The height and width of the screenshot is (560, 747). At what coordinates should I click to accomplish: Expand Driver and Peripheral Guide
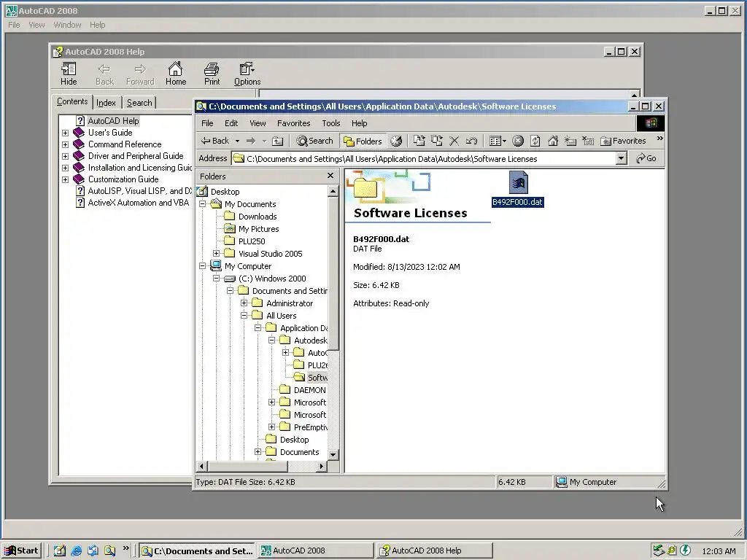click(x=65, y=156)
